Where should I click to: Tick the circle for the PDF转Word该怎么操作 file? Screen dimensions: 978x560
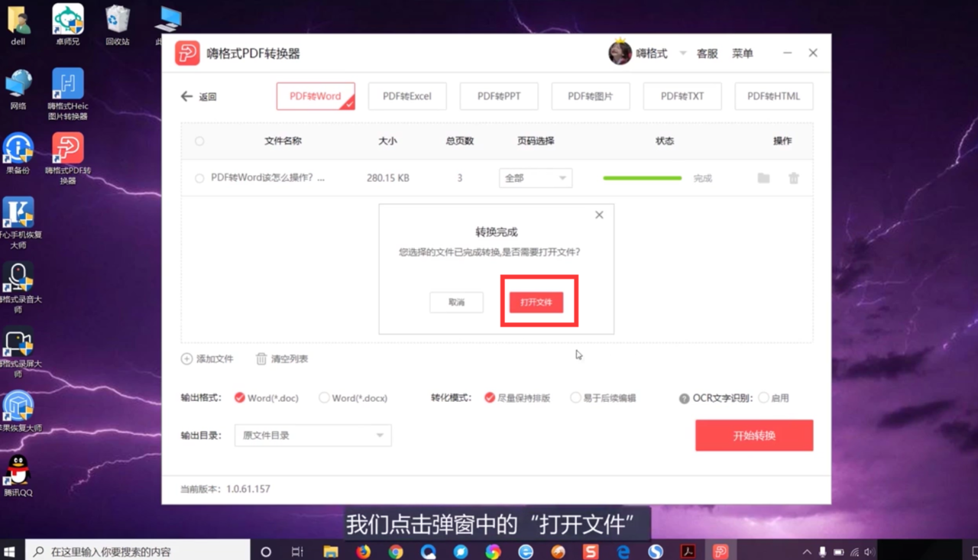point(199,178)
